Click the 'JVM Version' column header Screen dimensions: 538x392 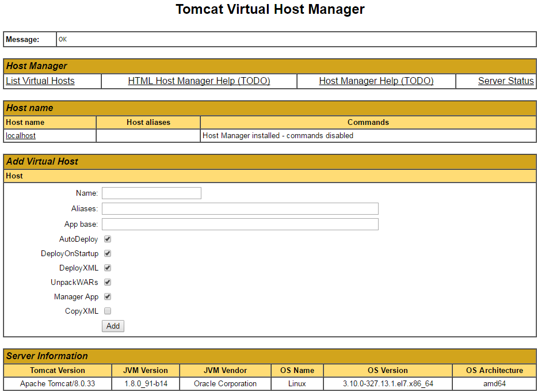146,370
